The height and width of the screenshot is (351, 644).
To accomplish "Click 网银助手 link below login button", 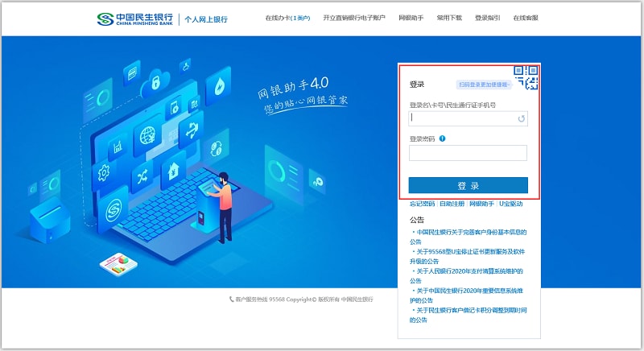I will [x=481, y=204].
